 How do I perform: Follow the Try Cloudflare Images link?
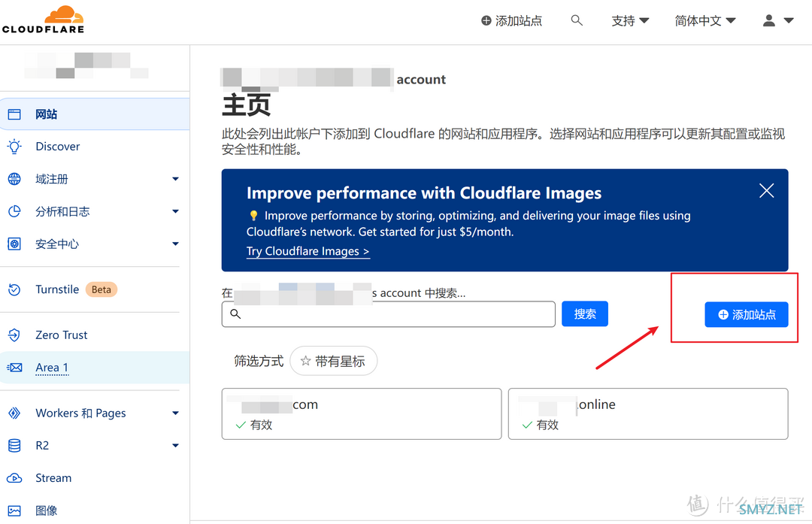tap(308, 251)
